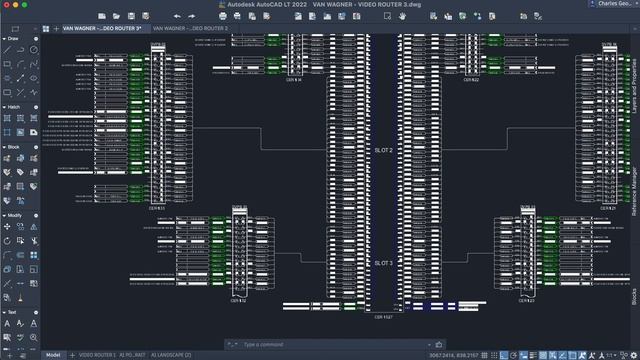Collapse the Modify panel triangle
The height and width of the screenshot is (360, 640).
4,215
